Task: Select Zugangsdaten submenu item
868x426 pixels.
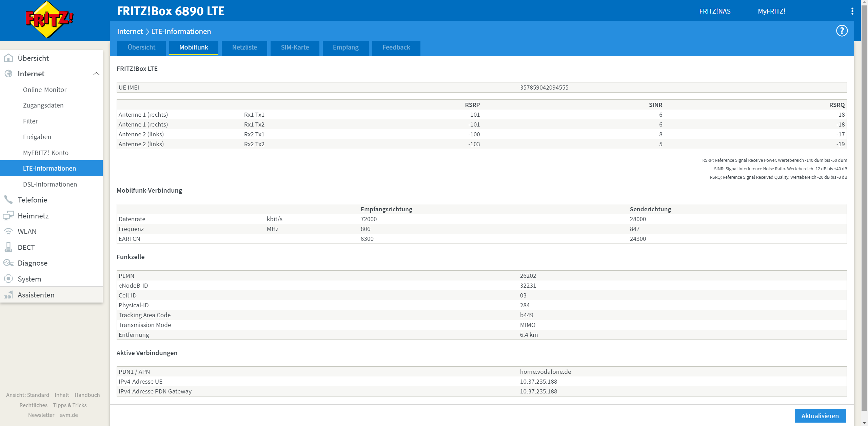Action: [51, 105]
